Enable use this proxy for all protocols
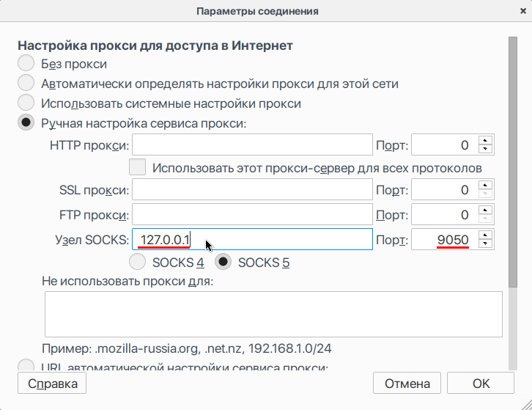532x410 pixels. tap(137, 167)
